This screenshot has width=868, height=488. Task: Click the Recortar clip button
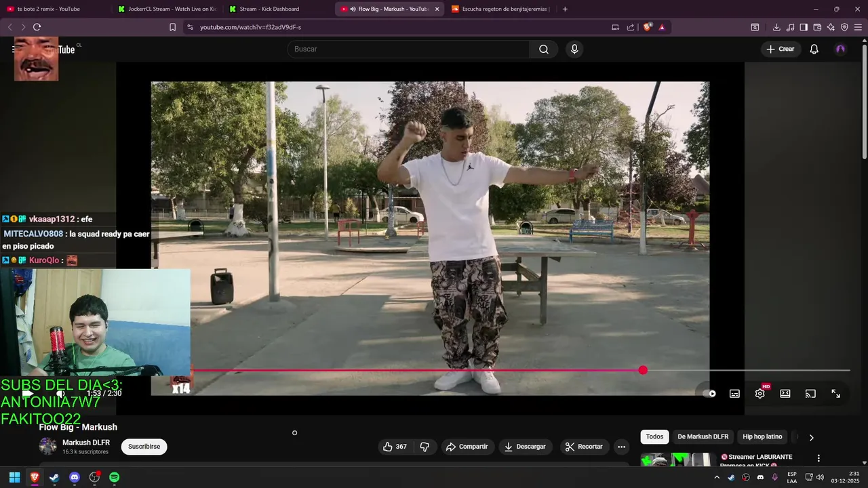(584, 447)
